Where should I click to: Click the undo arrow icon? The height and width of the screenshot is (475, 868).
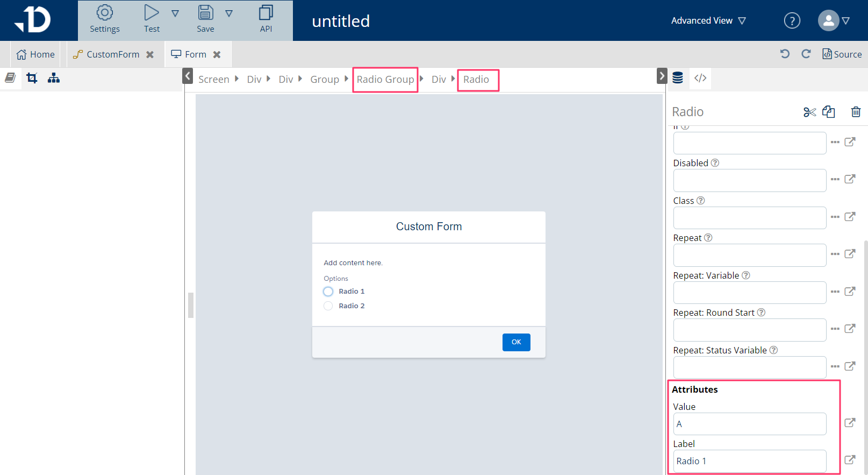coord(785,54)
